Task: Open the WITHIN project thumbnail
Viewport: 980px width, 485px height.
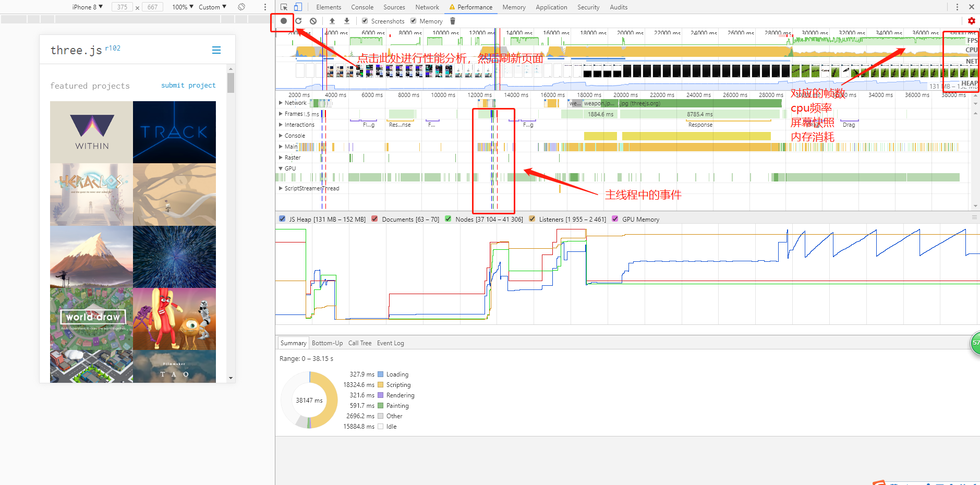Action: pos(91,132)
